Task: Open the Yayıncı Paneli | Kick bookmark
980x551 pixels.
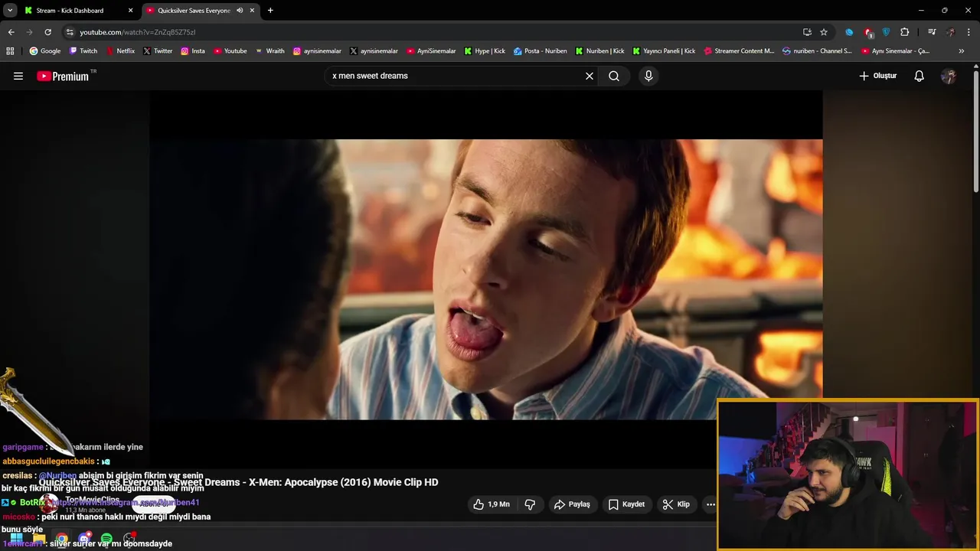Action: 664,51
